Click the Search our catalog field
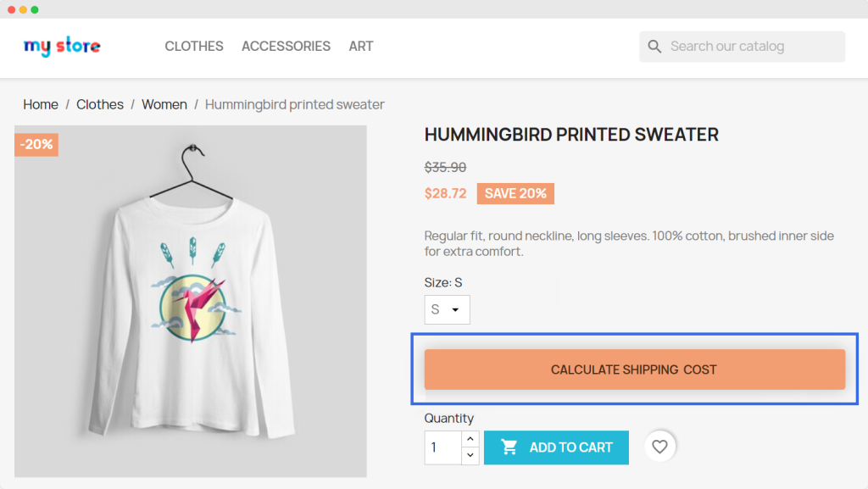The height and width of the screenshot is (489, 868). tap(750, 47)
